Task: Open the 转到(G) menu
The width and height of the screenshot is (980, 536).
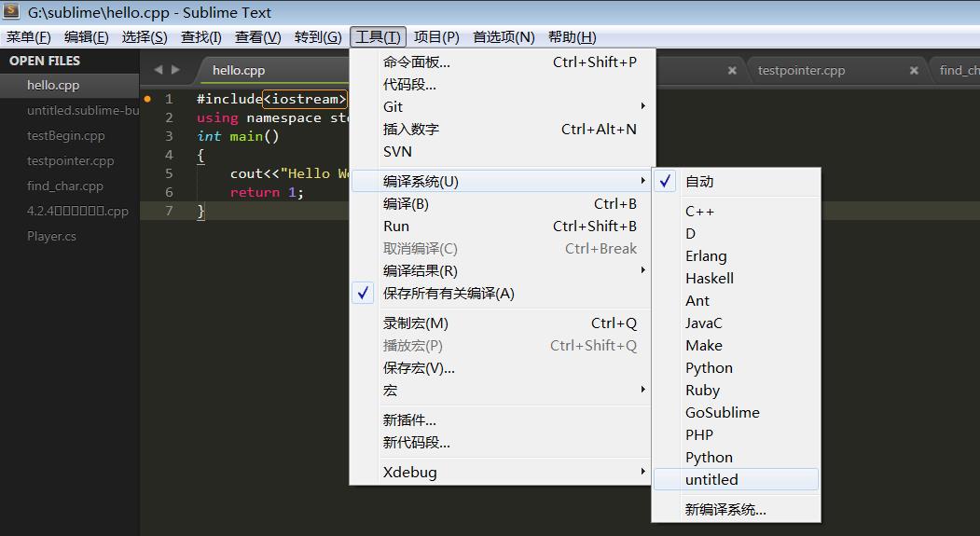Action: [318, 37]
